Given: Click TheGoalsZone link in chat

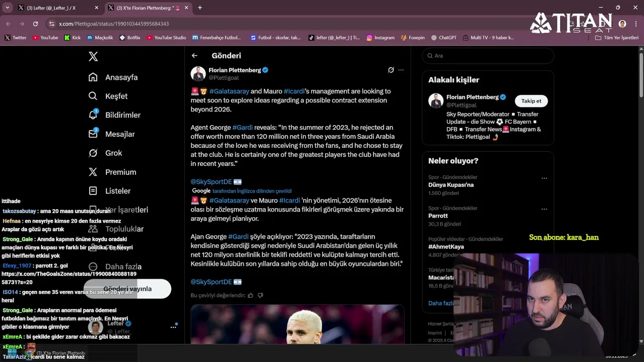Looking at the screenshot, I should pos(69,278).
